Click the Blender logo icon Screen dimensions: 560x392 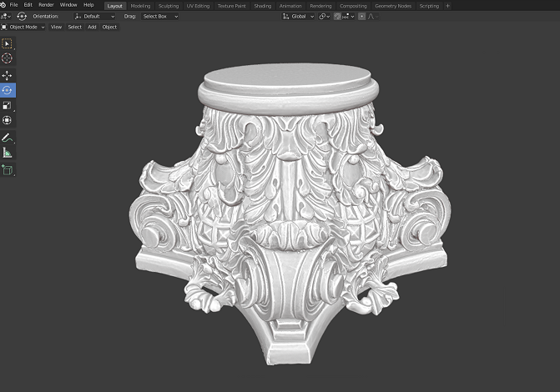tap(3, 5)
